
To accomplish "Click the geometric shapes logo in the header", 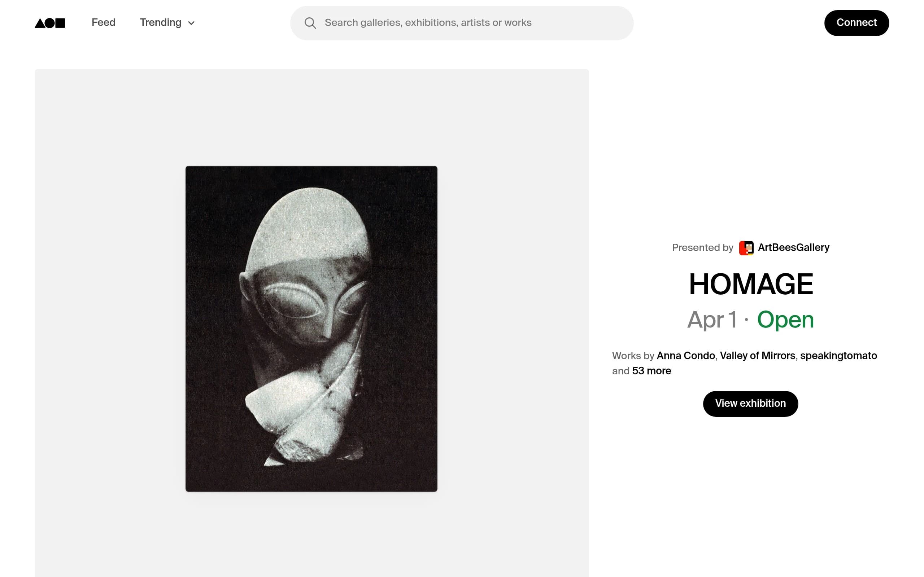I will [x=50, y=23].
